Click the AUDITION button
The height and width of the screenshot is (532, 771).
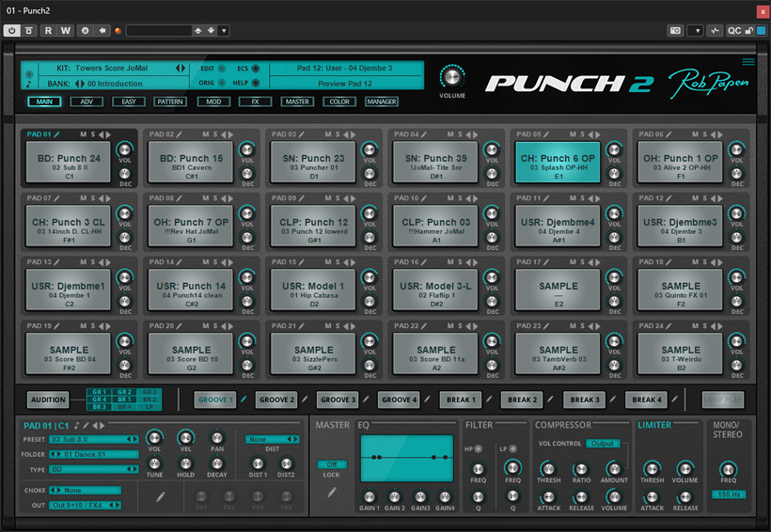click(x=48, y=399)
